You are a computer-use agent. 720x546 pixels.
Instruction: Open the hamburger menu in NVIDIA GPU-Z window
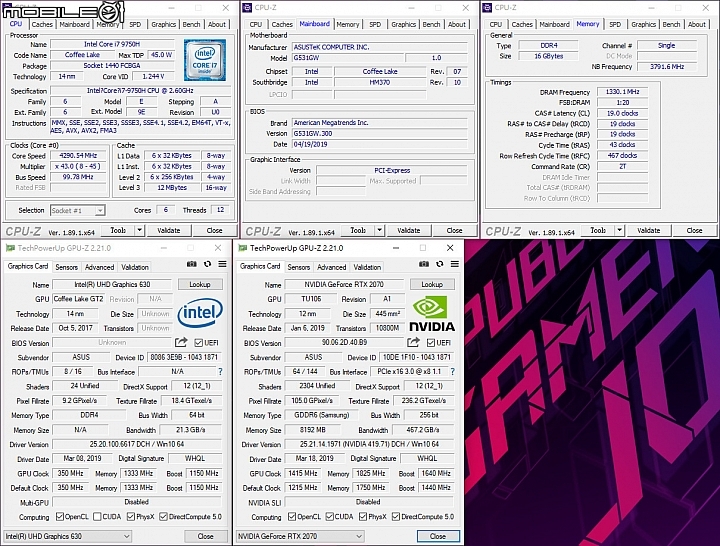(x=455, y=264)
